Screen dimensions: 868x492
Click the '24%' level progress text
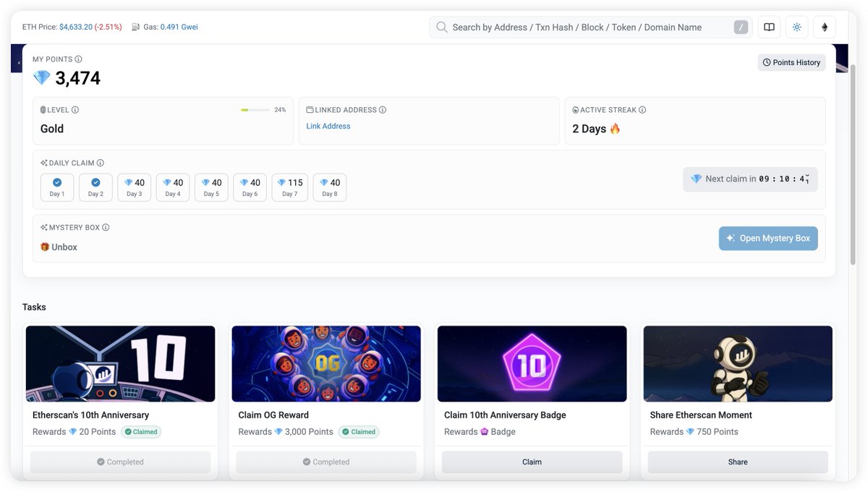[280, 110]
